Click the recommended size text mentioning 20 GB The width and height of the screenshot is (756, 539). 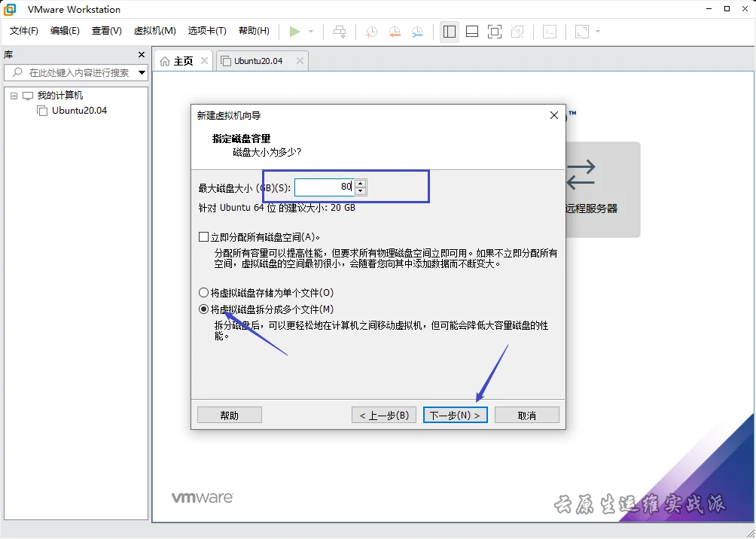coord(277,209)
